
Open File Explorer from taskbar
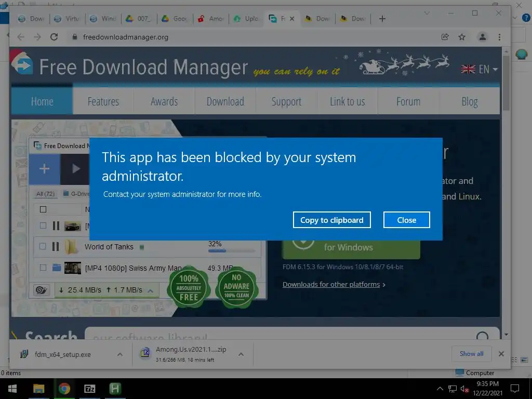[38, 389]
